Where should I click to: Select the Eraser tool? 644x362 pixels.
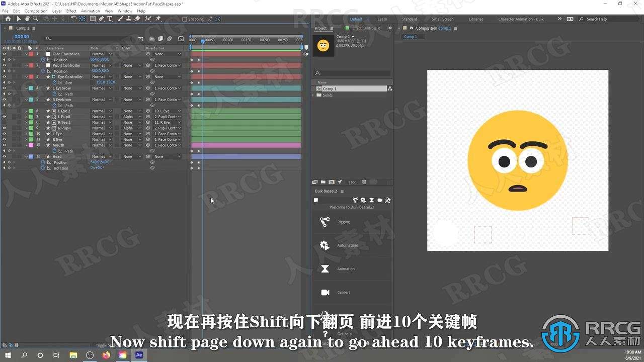pos(137,19)
